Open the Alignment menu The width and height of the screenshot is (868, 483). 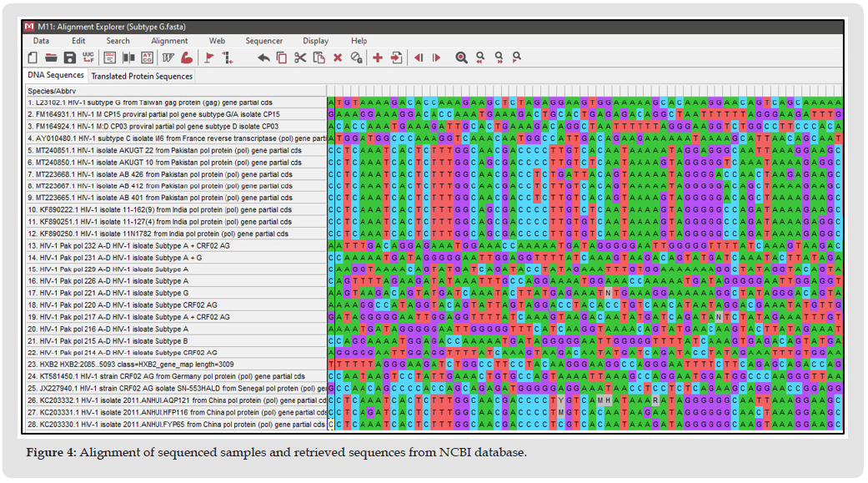coord(169,40)
